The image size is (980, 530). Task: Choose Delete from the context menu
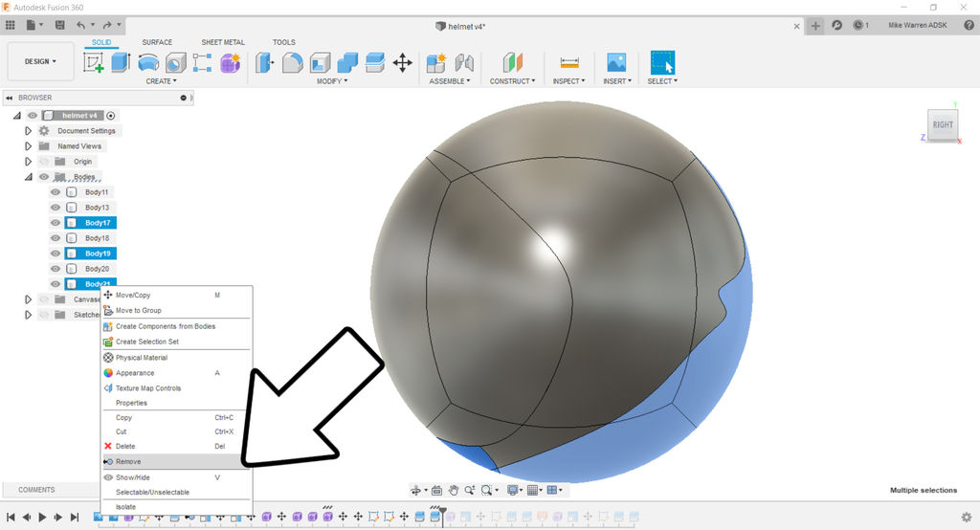coord(176,446)
